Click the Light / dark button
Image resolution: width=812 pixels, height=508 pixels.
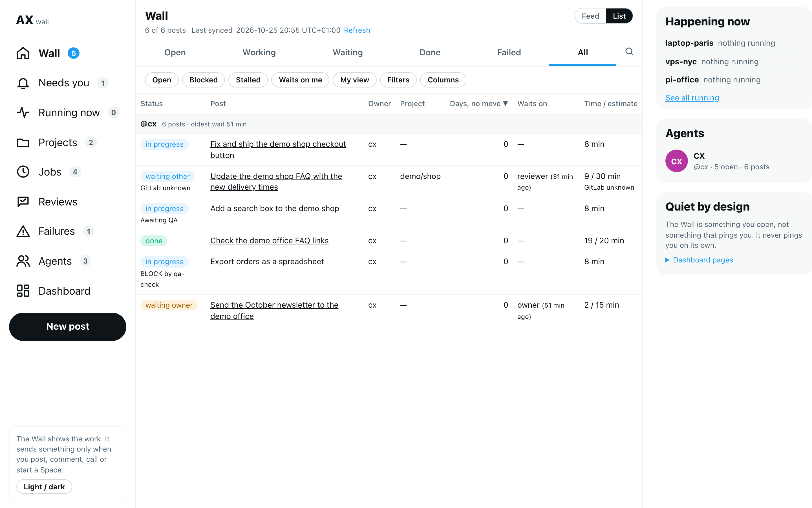pos(44,487)
